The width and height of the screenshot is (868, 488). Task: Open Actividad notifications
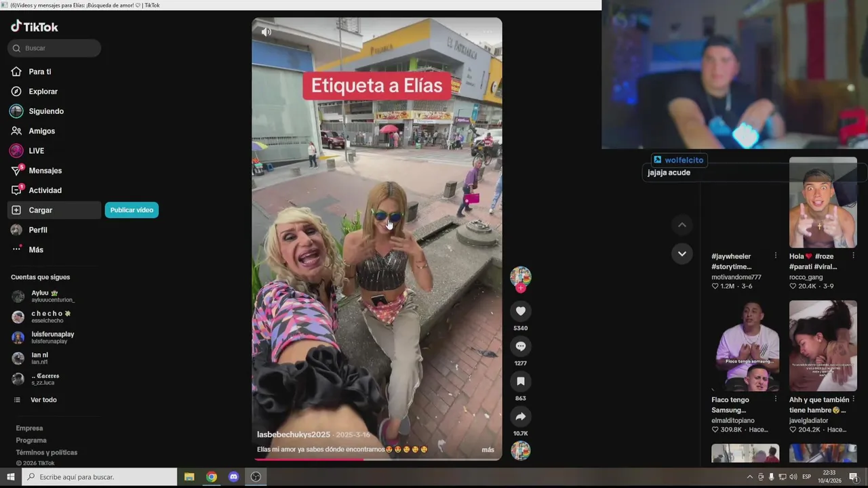pos(45,190)
